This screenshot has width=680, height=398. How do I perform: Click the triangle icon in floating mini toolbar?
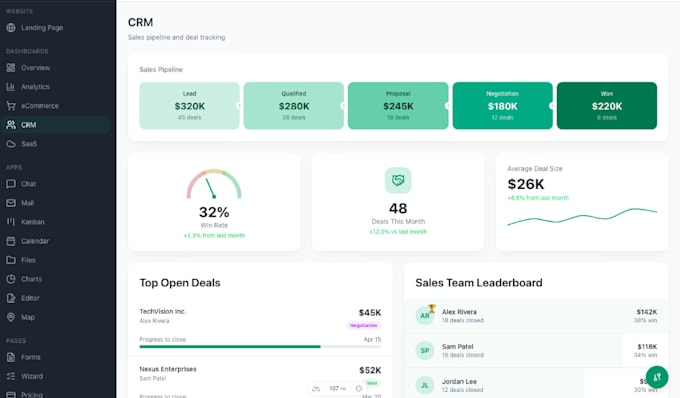click(316, 388)
